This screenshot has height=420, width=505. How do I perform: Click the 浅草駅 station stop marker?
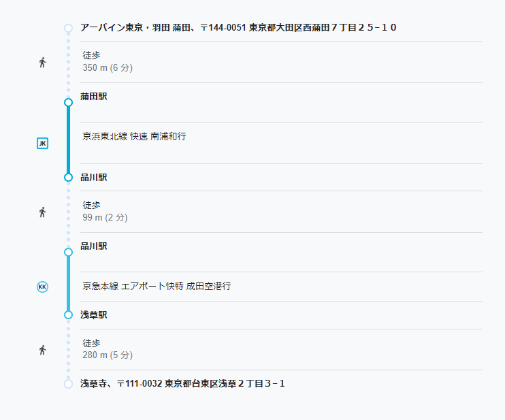[x=68, y=315]
